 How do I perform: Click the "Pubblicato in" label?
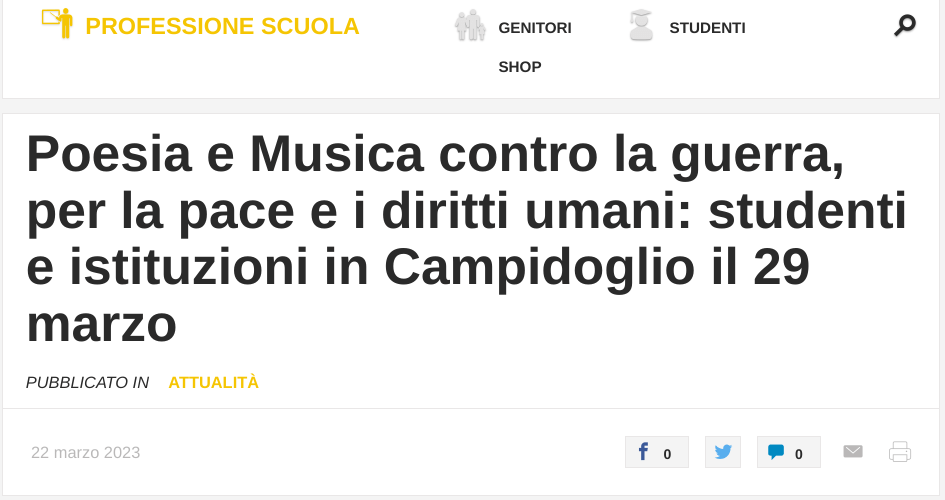point(87,382)
